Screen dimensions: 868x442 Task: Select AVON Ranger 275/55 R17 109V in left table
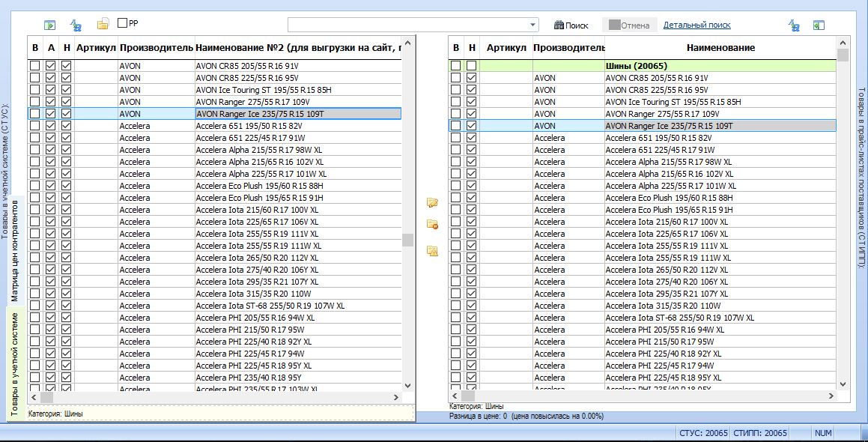[x=298, y=102]
